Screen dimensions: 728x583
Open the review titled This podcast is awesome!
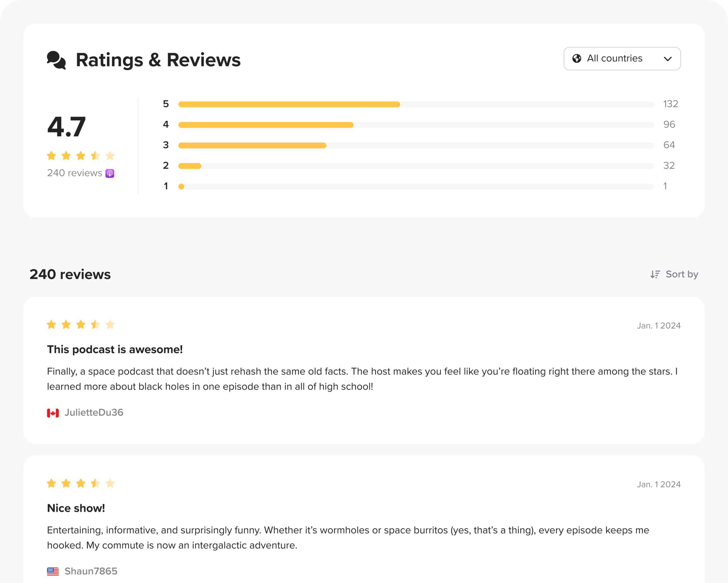(115, 349)
